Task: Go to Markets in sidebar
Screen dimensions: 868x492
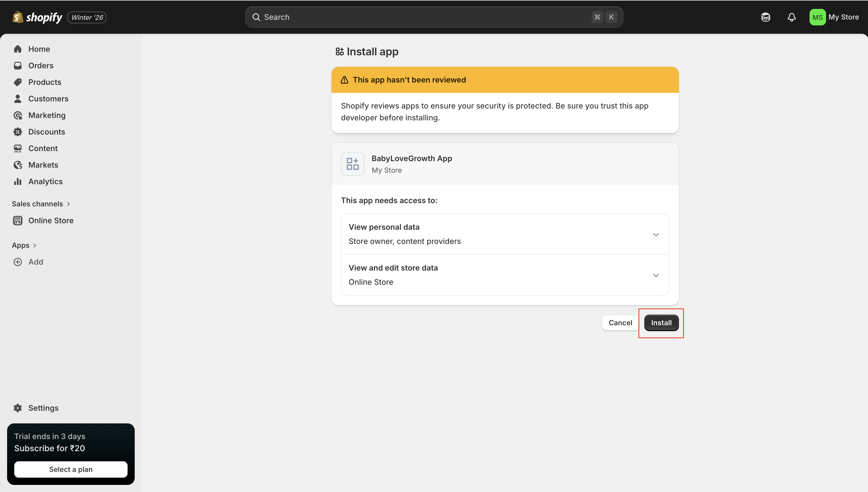Action: coord(43,165)
